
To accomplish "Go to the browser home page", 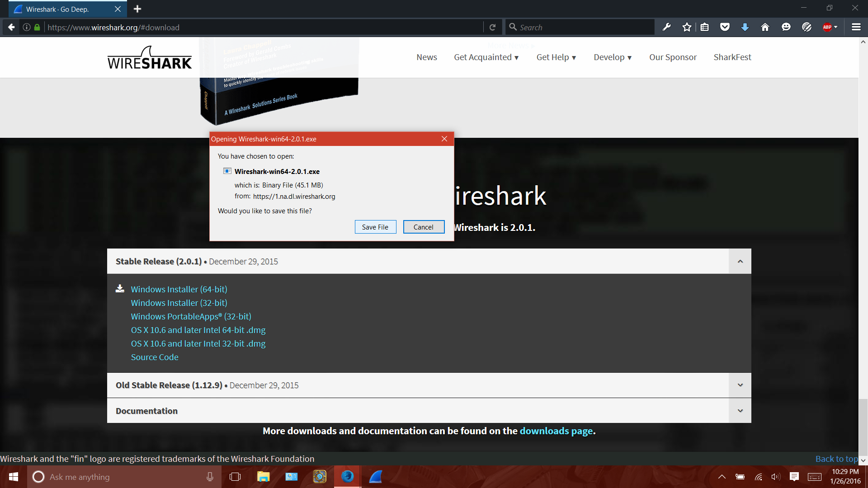I will 764,27.
